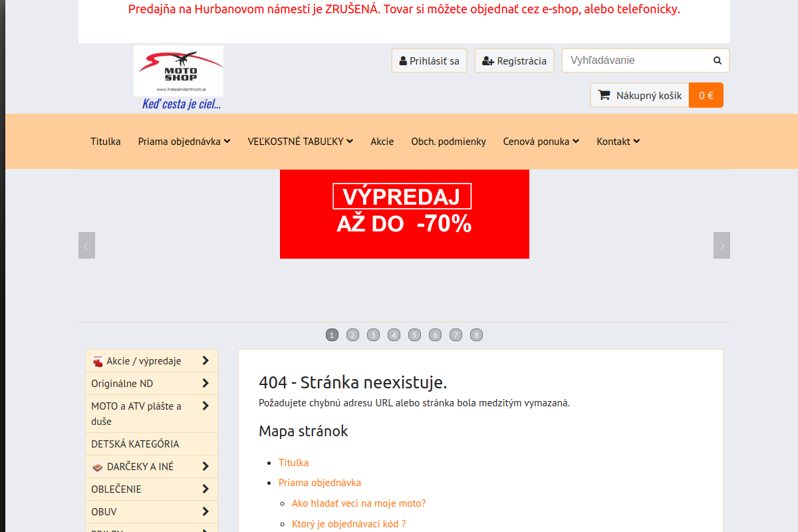Expand the VEĽKOSTNÉ TABUĽKY menu

pyautogui.click(x=301, y=142)
